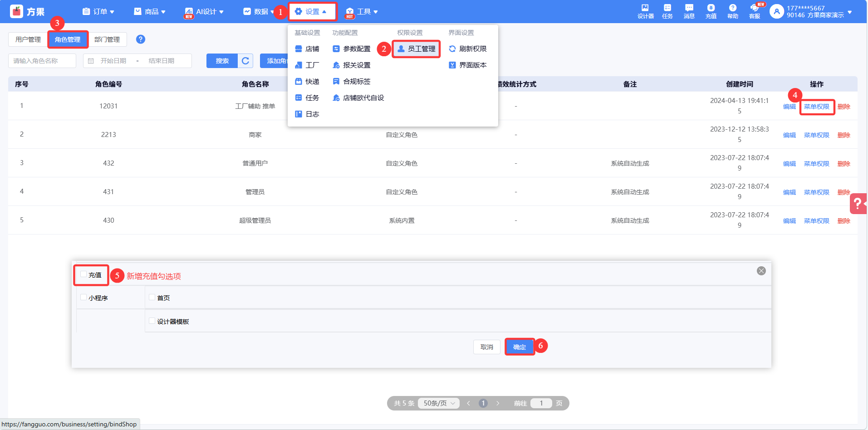Open the 50条/页 page size dropdown

pos(439,403)
